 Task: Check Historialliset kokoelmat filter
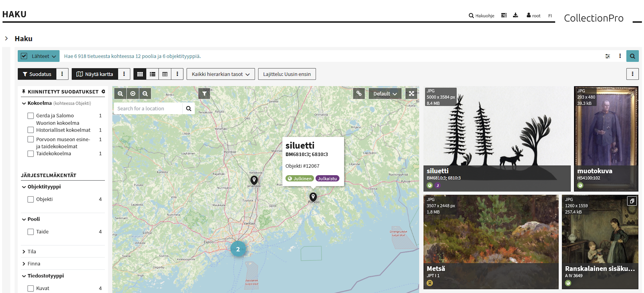tap(31, 130)
